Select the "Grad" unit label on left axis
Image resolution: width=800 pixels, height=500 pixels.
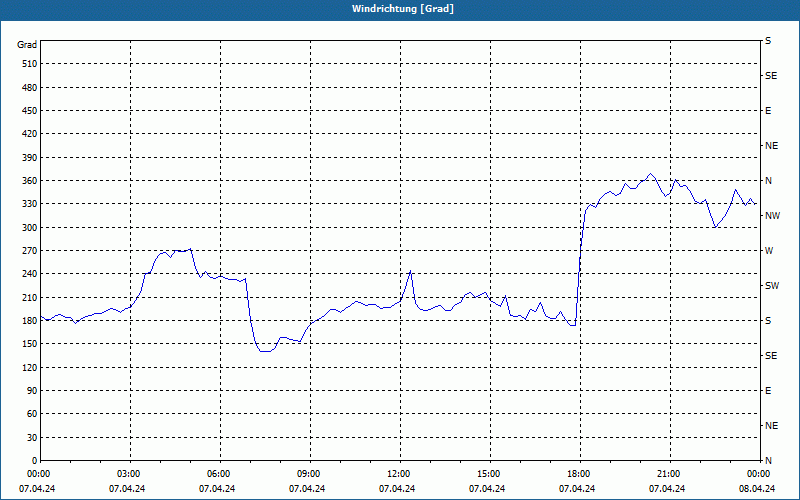point(27,45)
